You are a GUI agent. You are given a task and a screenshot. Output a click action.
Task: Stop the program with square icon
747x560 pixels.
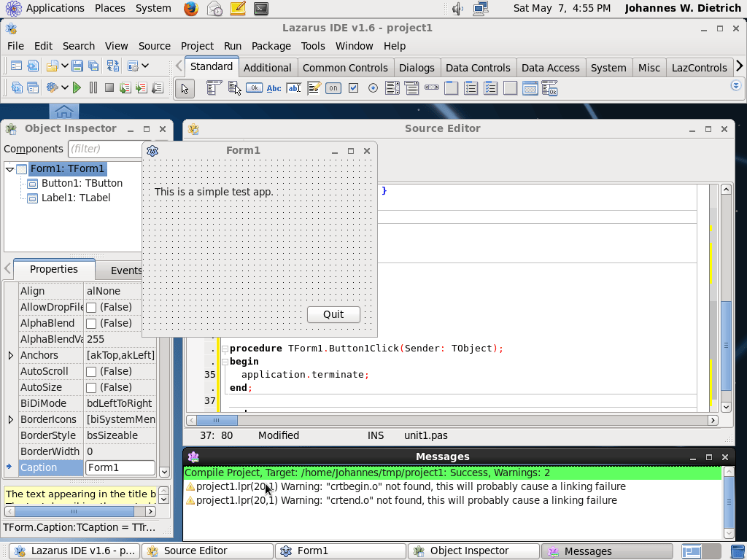[109, 87]
